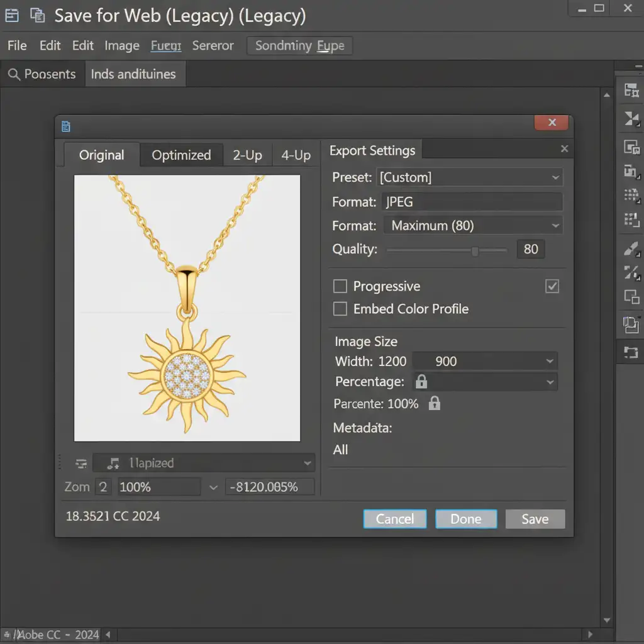Click the hourglass-shaped icon in right sidebar
Screen dimensions: 644x644
(x=631, y=118)
